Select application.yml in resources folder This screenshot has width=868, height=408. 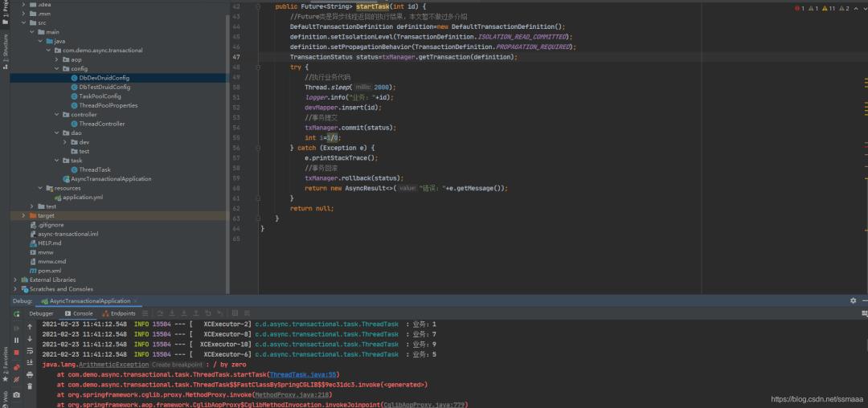click(82, 197)
